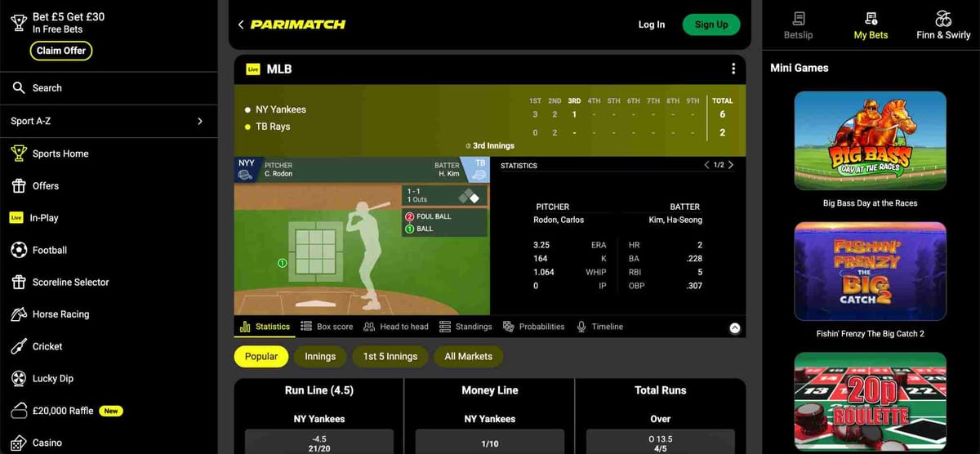
Task: Click the NY Yankees team name
Action: pos(281,109)
